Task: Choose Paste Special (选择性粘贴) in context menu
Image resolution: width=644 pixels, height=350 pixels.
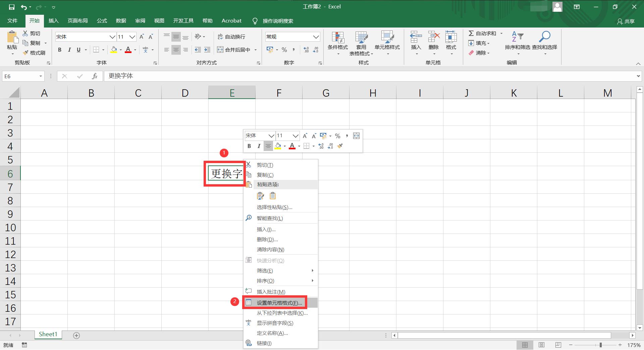Action: (280, 207)
